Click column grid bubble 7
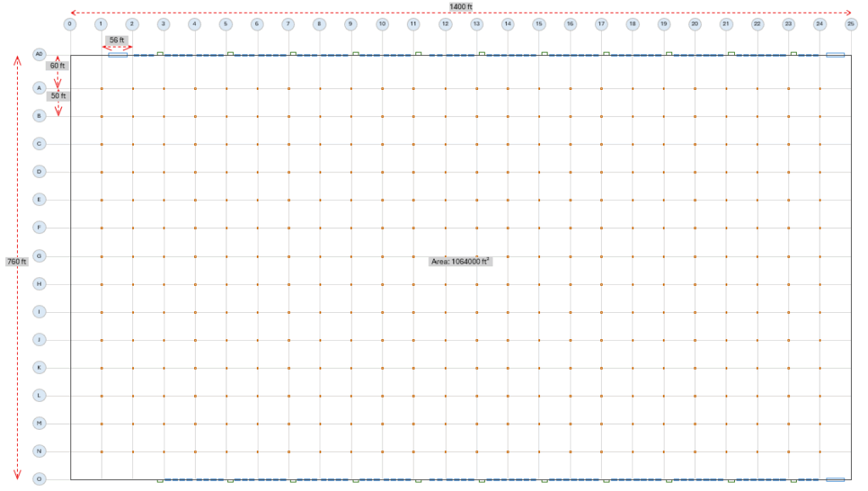868x491 pixels. click(288, 25)
